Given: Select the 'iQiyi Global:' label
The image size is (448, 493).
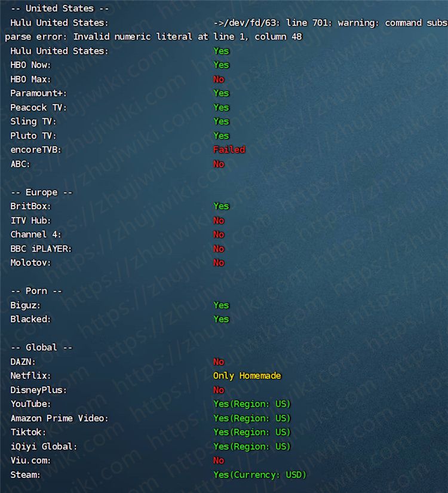Looking at the screenshot, I should tap(44, 446).
